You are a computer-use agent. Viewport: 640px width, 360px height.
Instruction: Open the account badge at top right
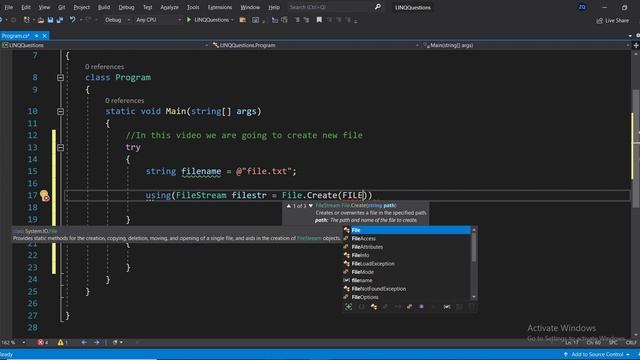pos(582,7)
